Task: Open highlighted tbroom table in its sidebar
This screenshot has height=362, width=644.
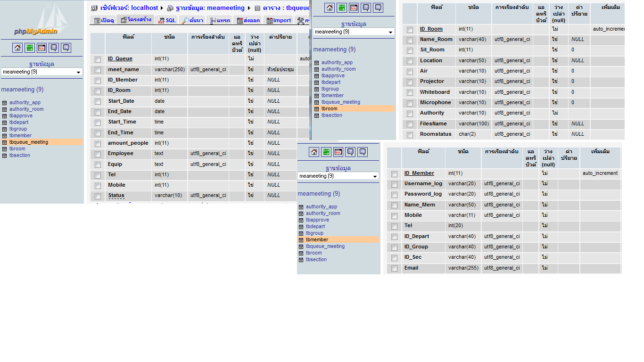Action: pos(330,108)
